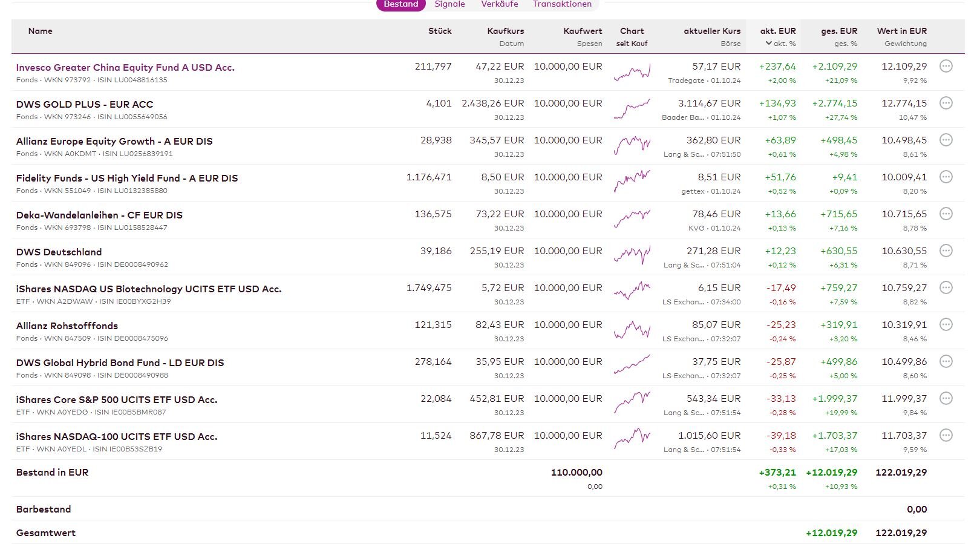980x544 pixels.
Task: Switch to the Signale tab
Action: coord(449,4)
